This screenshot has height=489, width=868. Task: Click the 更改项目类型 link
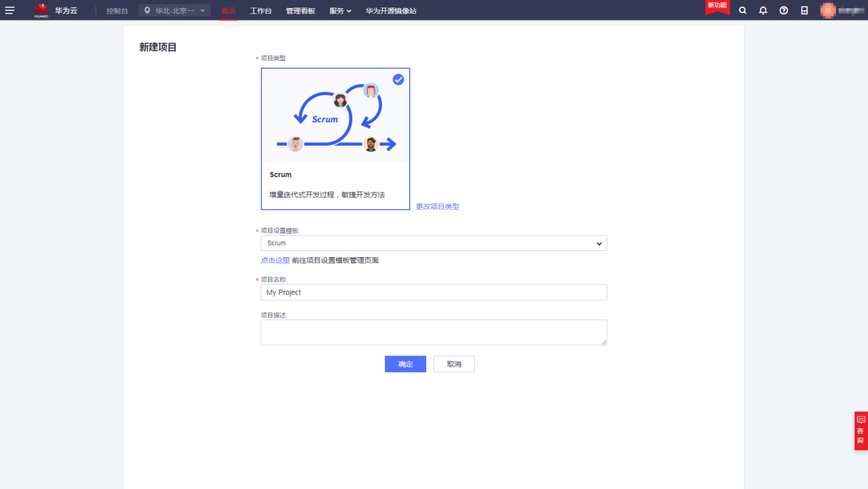(438, 207)
